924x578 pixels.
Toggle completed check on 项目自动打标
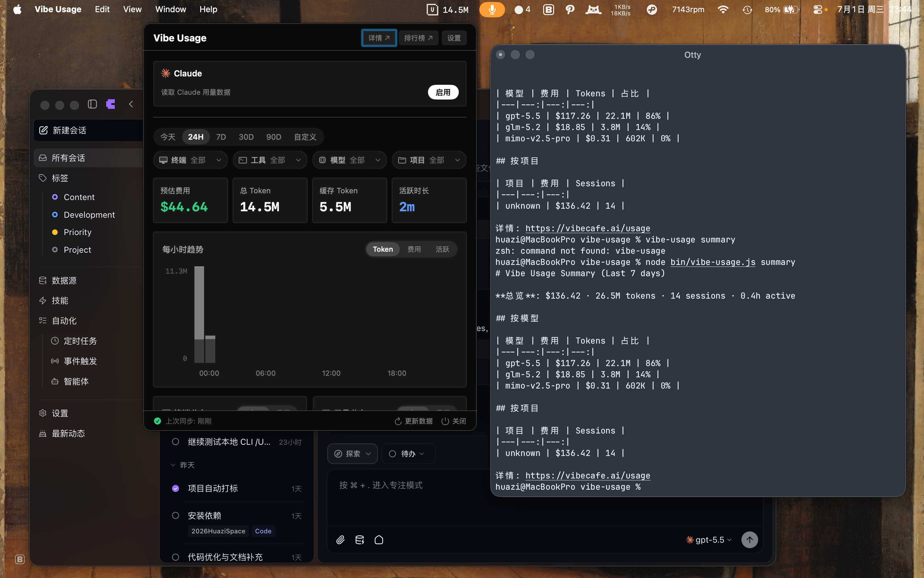[175, 488]
